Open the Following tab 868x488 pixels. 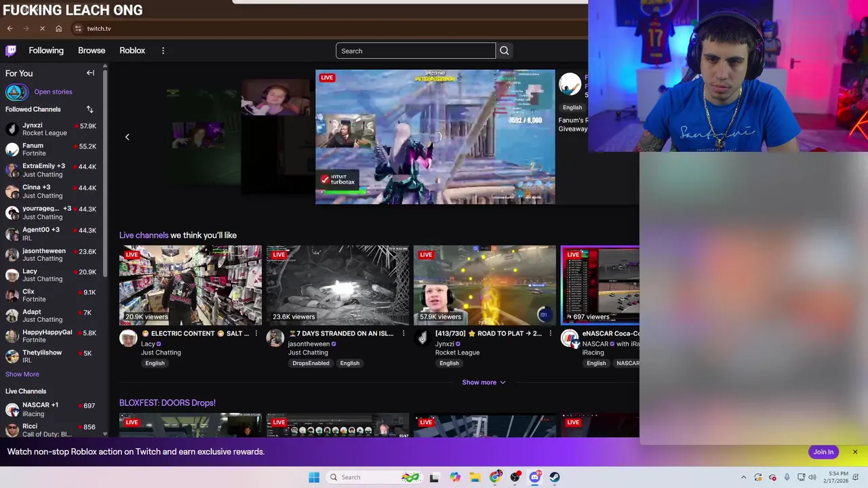tap(46, 51)
